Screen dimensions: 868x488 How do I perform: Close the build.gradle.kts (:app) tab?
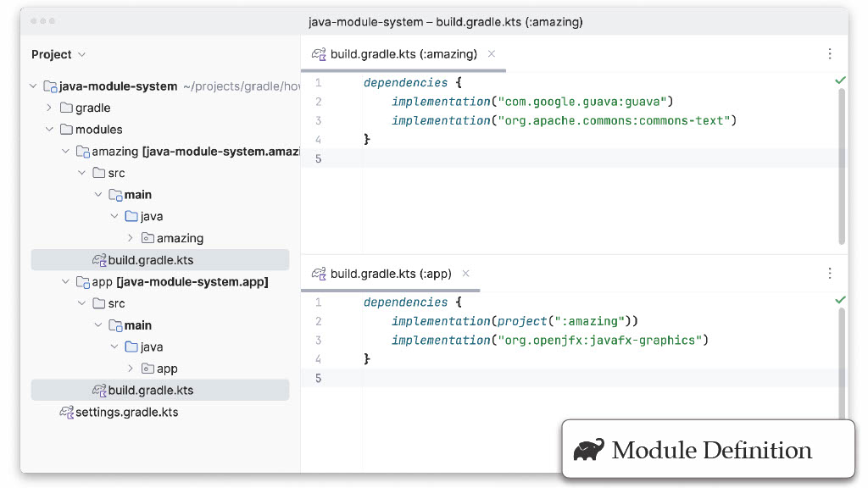(466, 274)
